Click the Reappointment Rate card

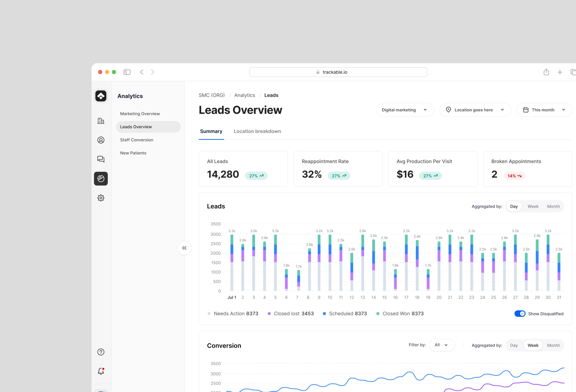coord(338,169)
